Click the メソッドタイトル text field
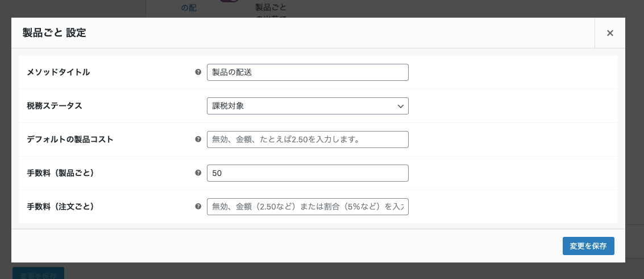Image resolution: width=644 pixels, height=279 pixels. [x=308, y=72]
